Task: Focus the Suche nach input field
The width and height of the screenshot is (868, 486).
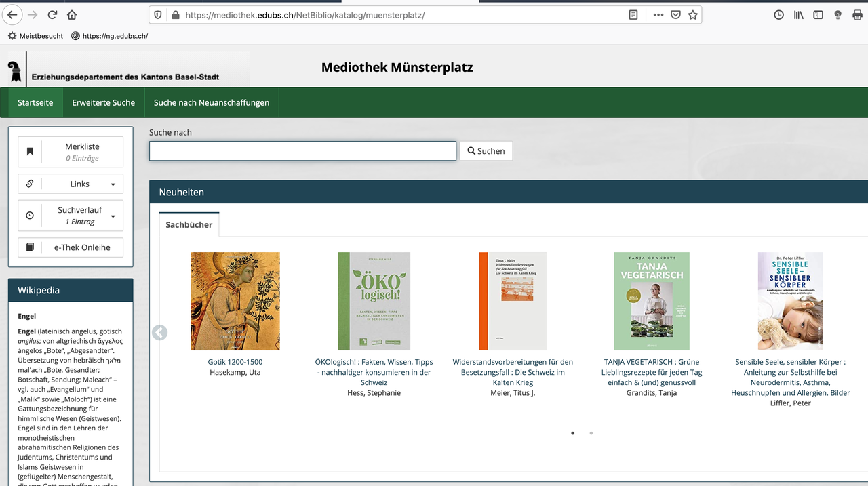Action: pos(302,150)
